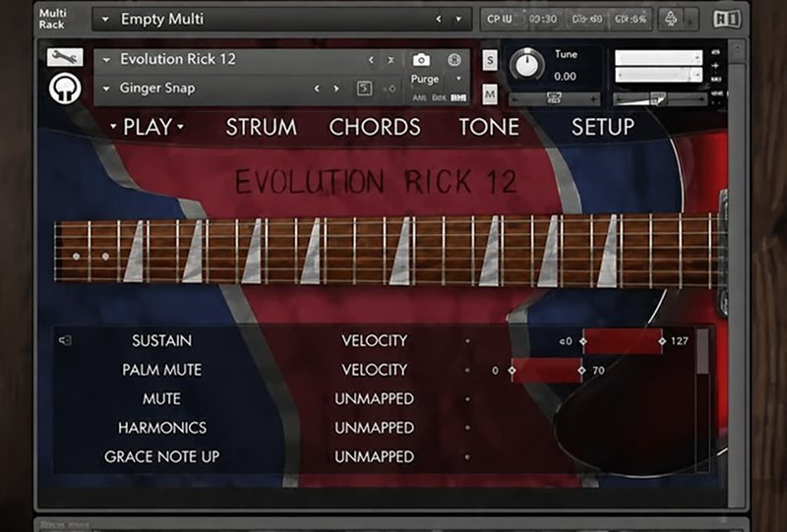Open MUTE mapping dropdown showing UNMAPPED

[x=375, y=399]
